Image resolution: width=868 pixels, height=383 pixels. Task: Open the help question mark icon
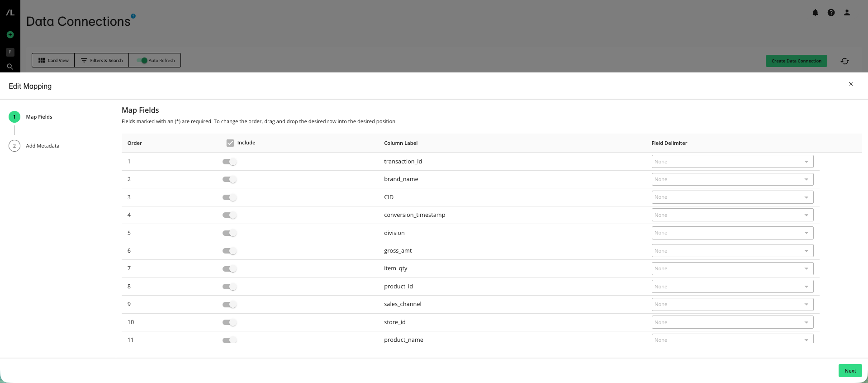831,13
